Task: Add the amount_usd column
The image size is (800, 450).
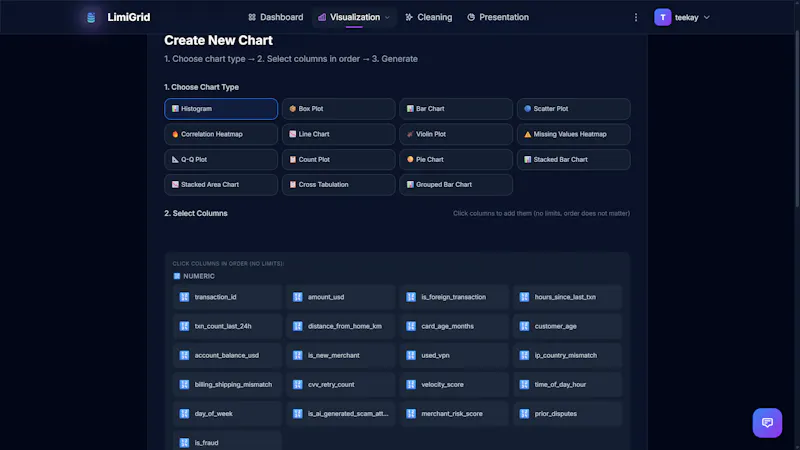Action: point(340,297)
